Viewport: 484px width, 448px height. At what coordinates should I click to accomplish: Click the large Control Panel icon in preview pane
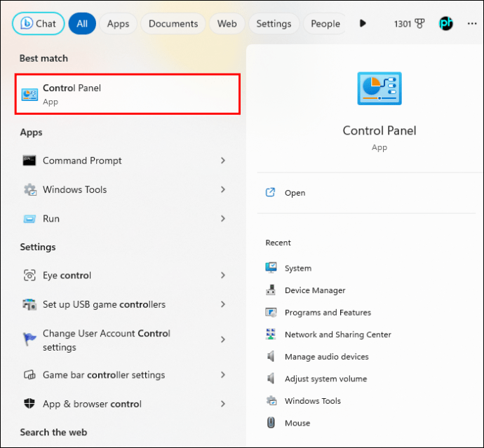point(379,88)
